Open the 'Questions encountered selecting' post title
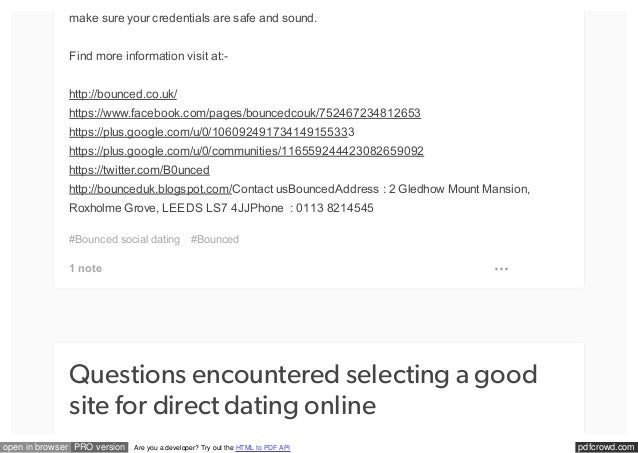This screenshot has width=638, height=453. [303, 390]
